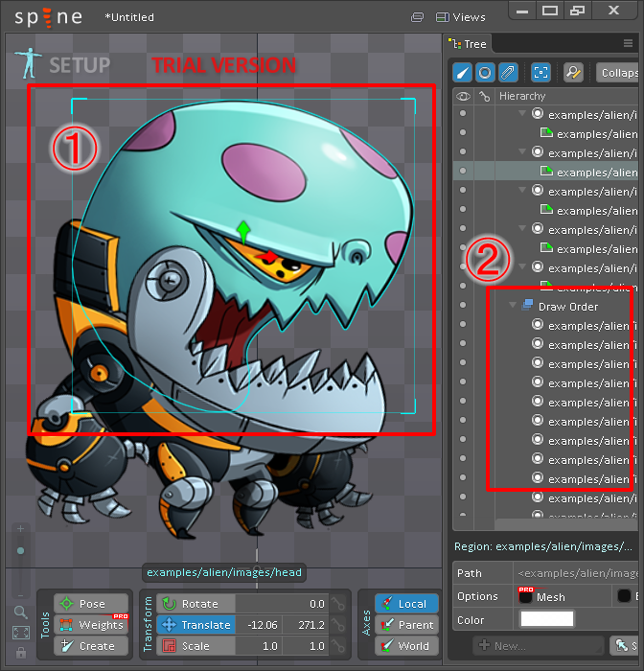Image resolution: width=644 pixels, height=671 pixels.
Task: Click the Translate Y field 271.2
Action: (x=306, y=624)
